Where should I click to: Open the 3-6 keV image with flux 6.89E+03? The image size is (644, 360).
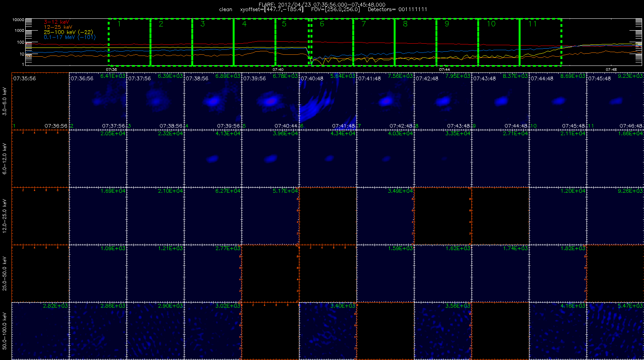click(x=213, y=101)
